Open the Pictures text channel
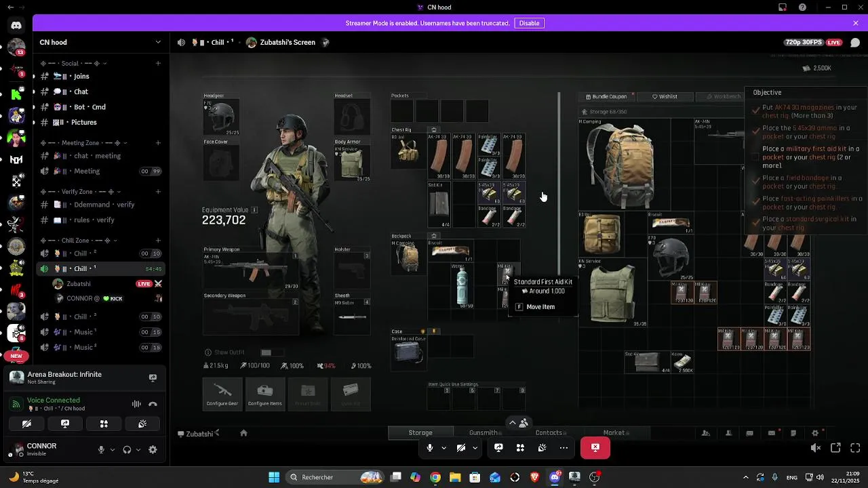Viewport: 868px width, 488px height. click(x=101, y=122)
